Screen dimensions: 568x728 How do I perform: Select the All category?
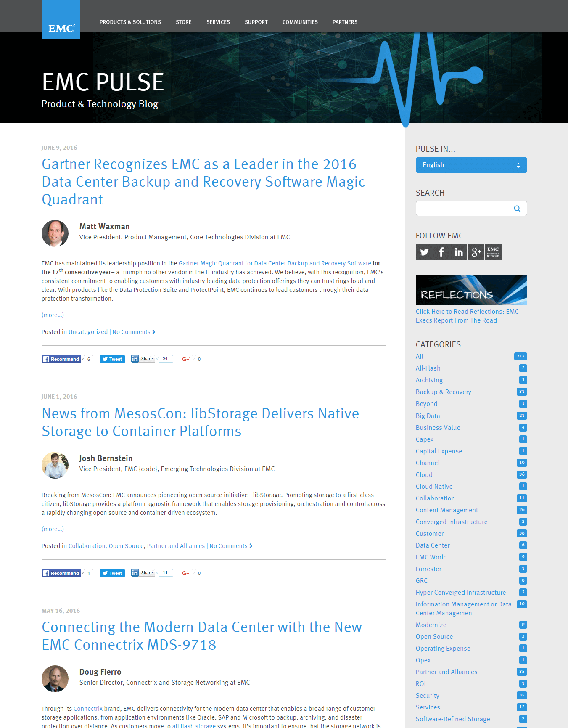tap(420, 356)
